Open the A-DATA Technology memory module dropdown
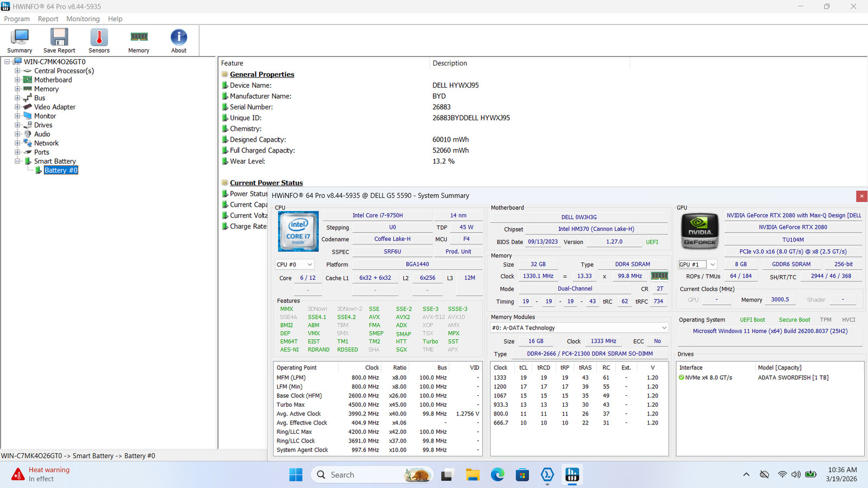The width and height of the screenshot is (868, 488). point(579,328)
